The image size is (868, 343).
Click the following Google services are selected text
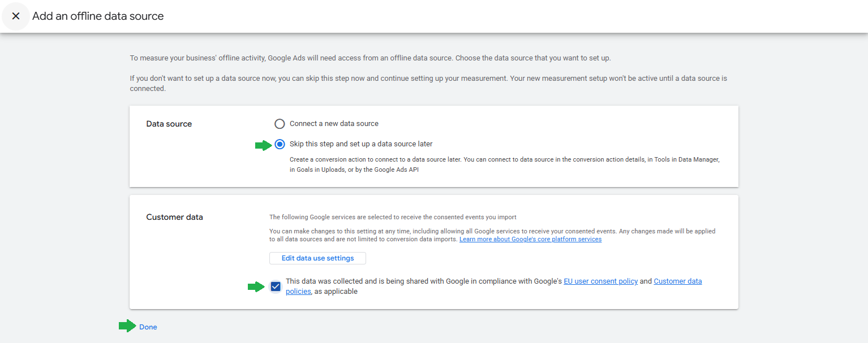[x=393, y=217]
